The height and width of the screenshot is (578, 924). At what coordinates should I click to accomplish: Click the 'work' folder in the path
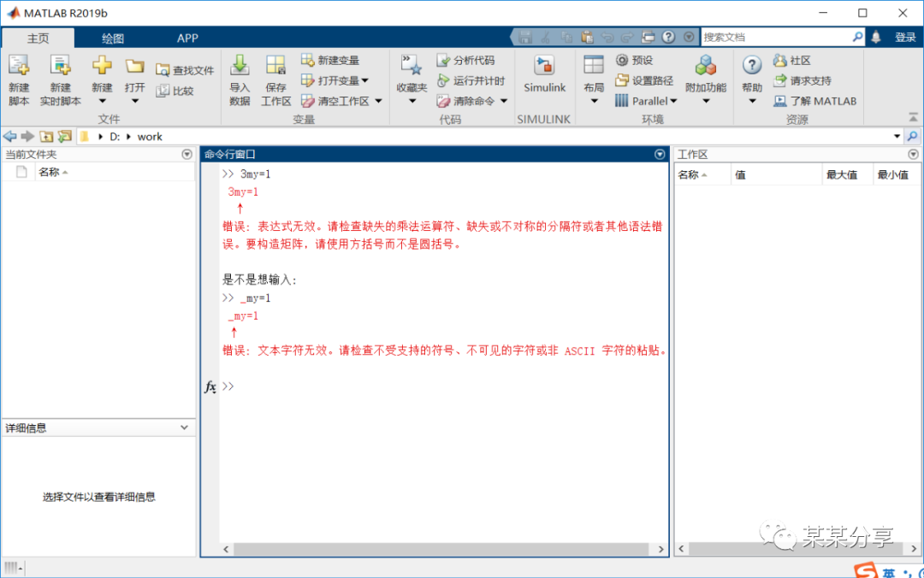(x=150, y=137)
